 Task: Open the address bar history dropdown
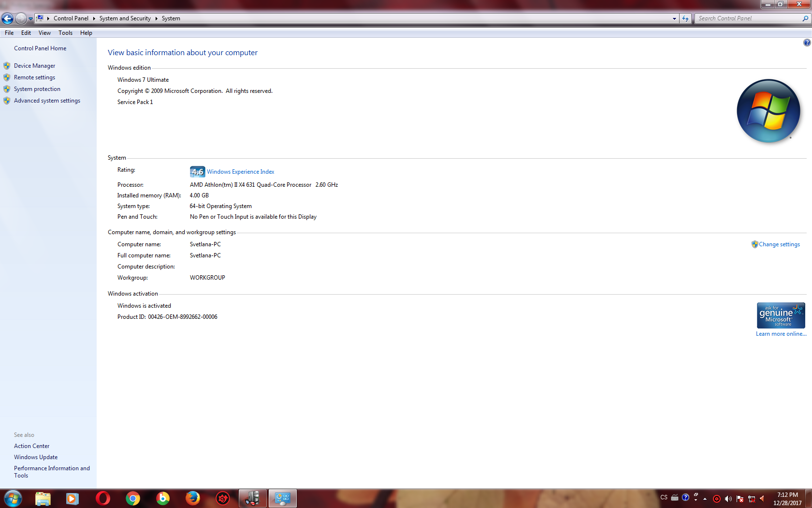(674, 18)
